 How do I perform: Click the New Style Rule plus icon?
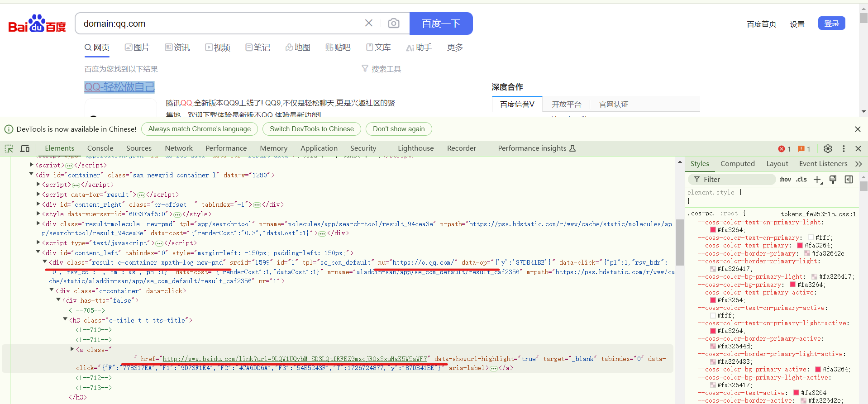(818, 180)
